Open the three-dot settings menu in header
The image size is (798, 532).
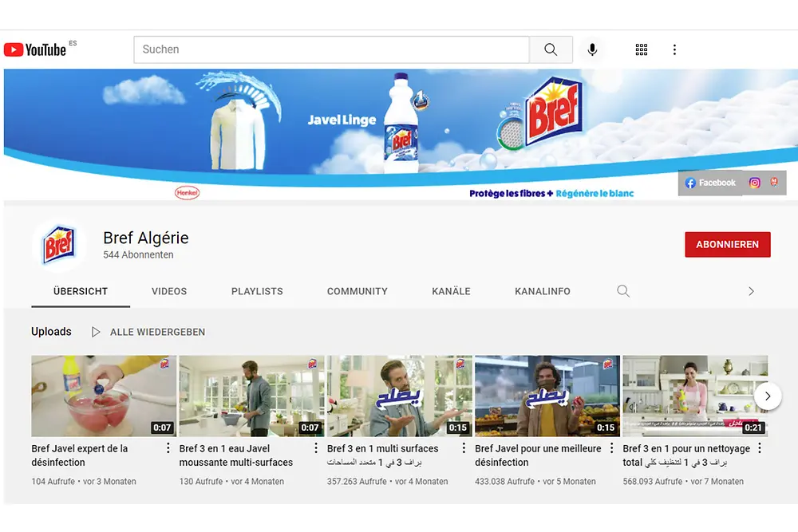[674, 49]
